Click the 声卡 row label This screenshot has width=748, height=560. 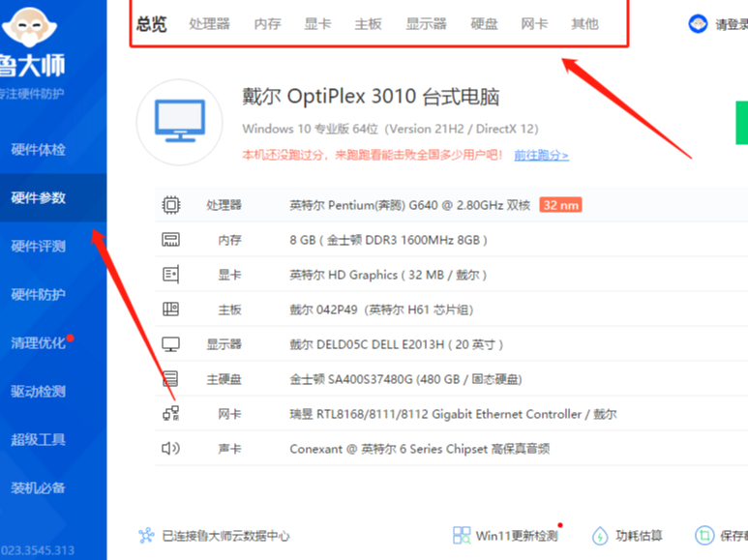229,449
